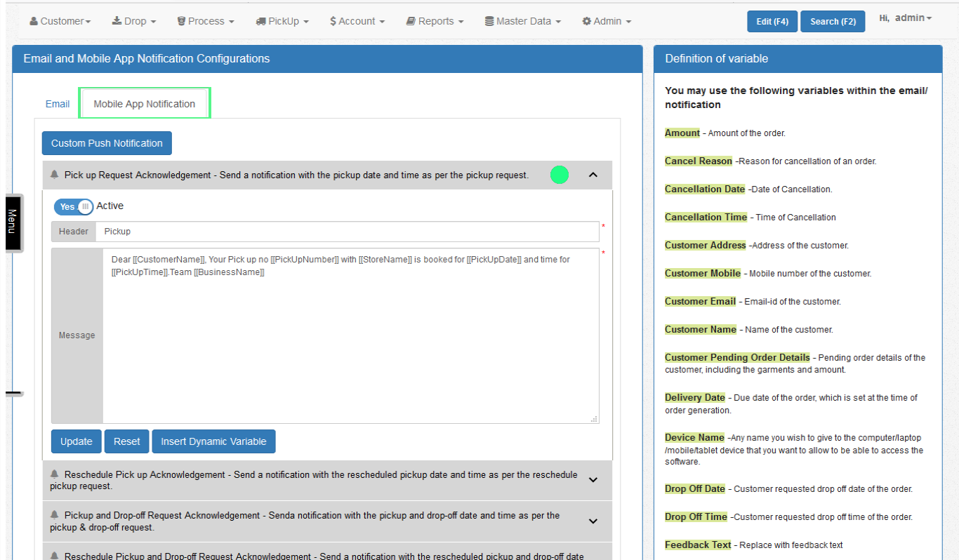Viewport: 959px width, 560px height.
Task: Click the Process icon in the menu bar
Action: pos(181,21)
